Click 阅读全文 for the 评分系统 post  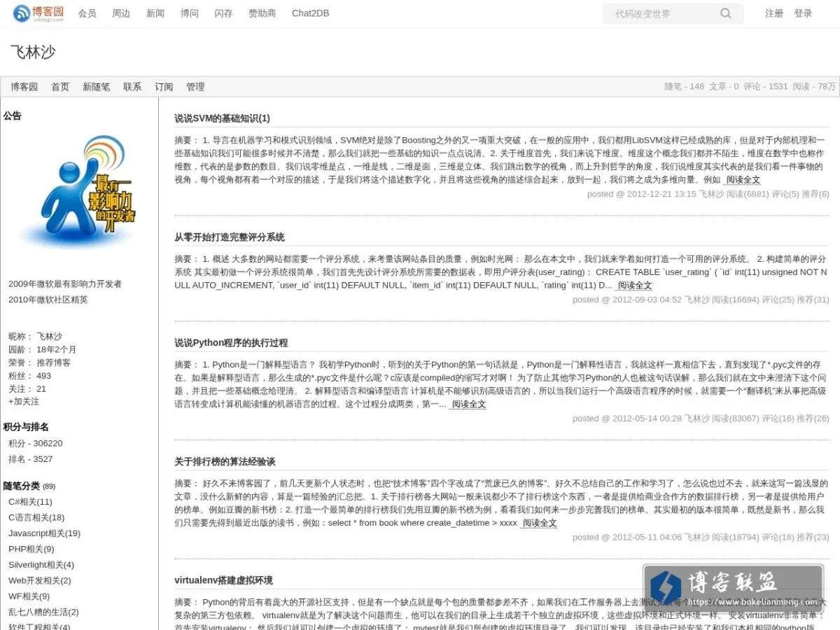634,285
